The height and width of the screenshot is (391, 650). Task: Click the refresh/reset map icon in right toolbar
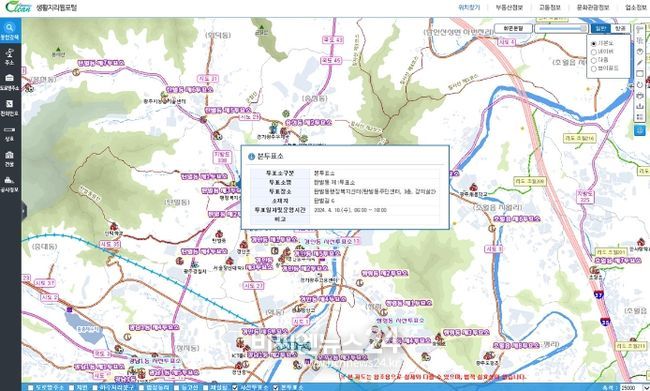[x=640, y=85]
